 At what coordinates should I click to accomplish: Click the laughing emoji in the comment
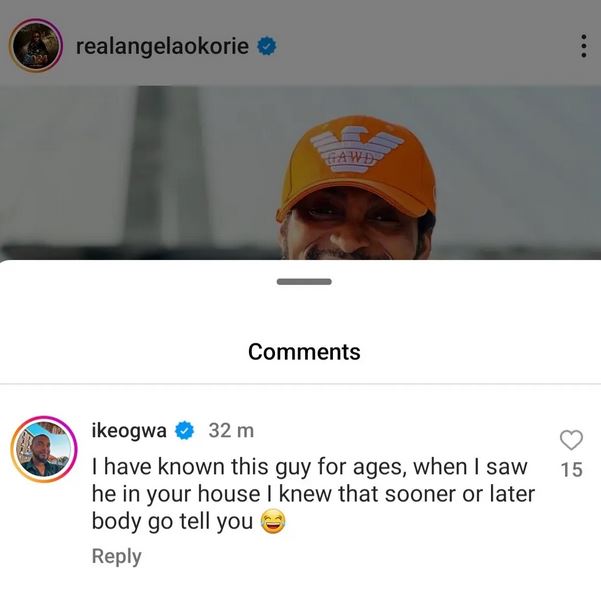pyautogui.click(x=272, y=521)
